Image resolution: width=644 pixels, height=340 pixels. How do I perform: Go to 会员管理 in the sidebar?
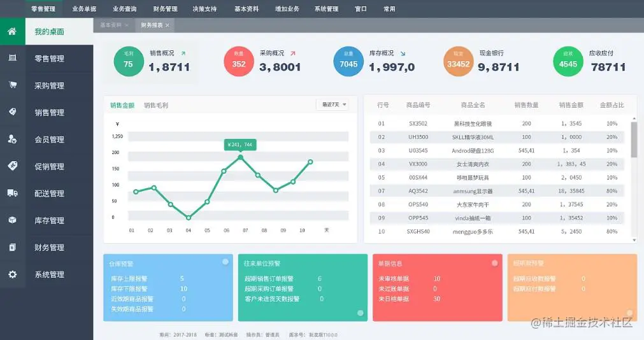coord(49,139)
